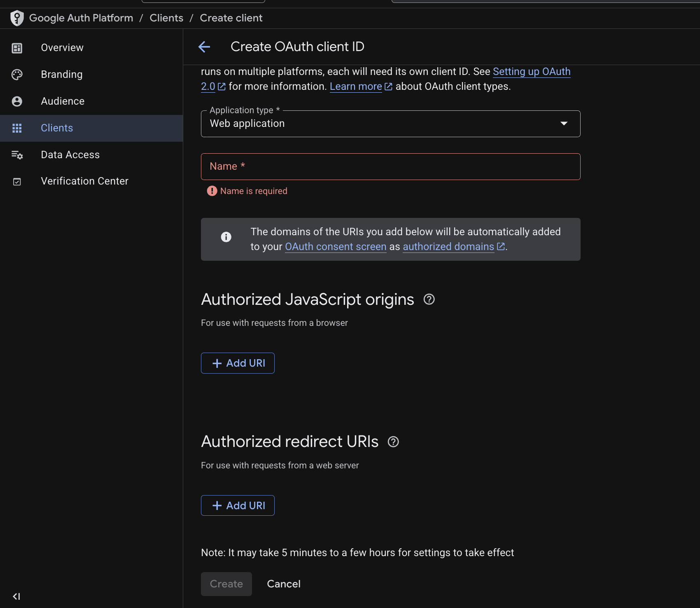Select Clients in the sidebar menu

coord(57,128)
